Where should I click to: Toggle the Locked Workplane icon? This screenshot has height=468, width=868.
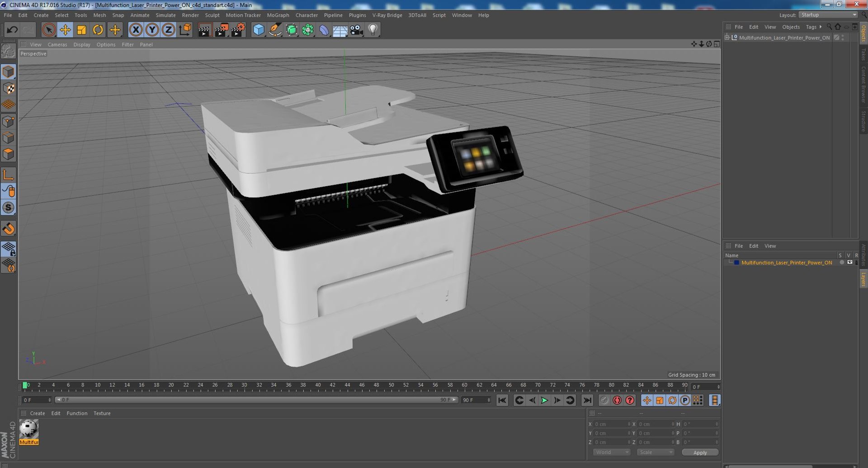pyautogui.click(x=9, y=248)
